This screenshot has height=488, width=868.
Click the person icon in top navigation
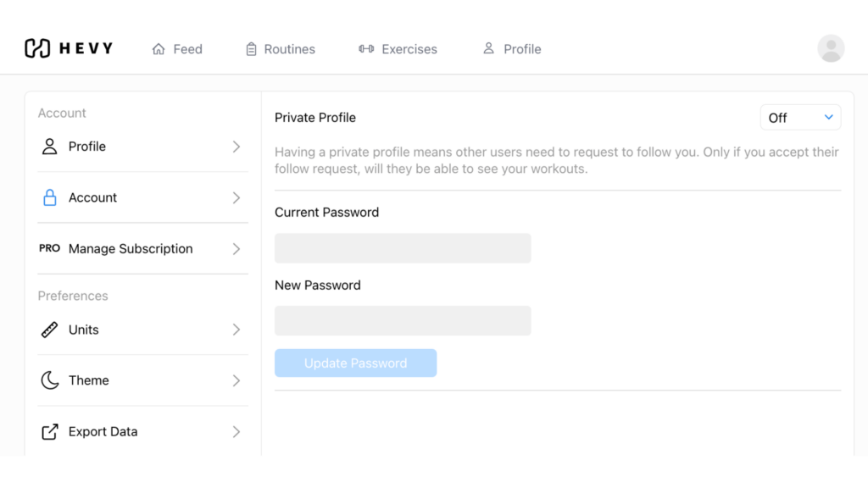488,48
